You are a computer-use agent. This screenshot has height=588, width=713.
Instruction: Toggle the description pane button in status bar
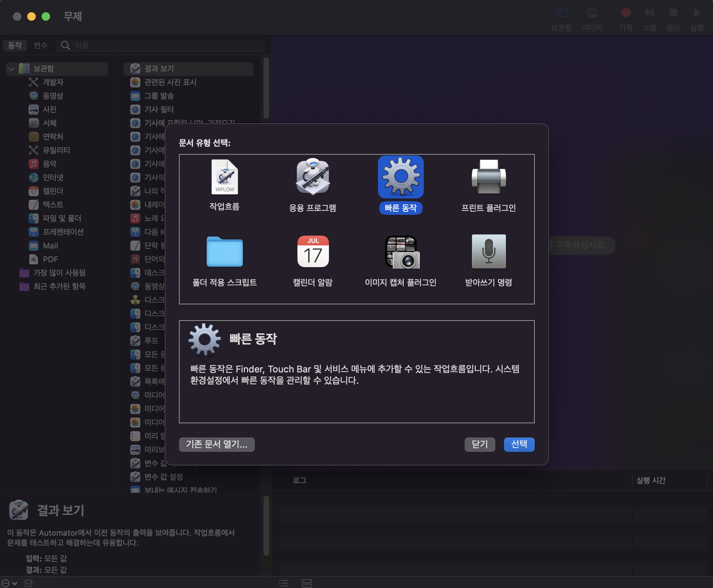click(x=29, y=583)
